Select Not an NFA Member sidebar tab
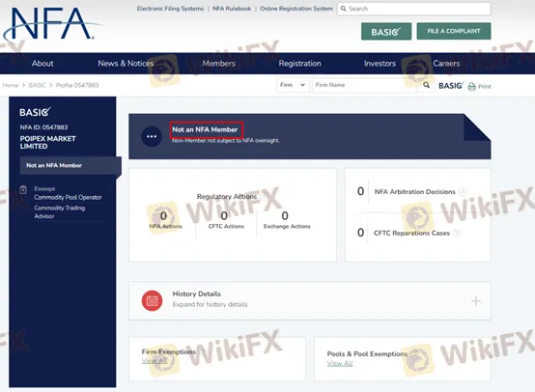 point(70,165)
